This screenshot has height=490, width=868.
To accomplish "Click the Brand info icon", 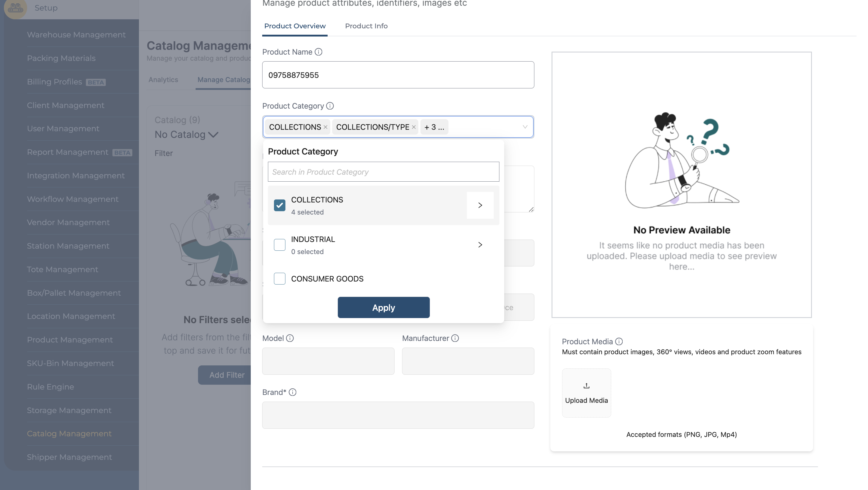I will coord(292,392).
